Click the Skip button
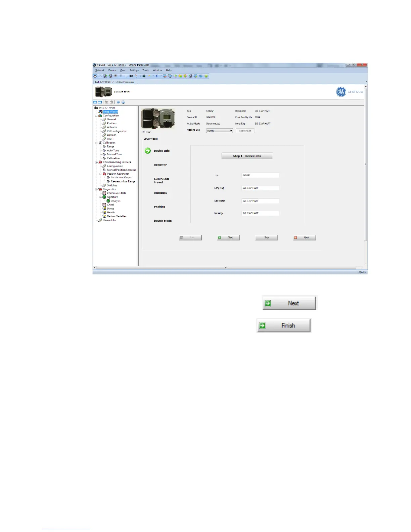The height and width of the screenshot is (532, 411). coord(267,237)
